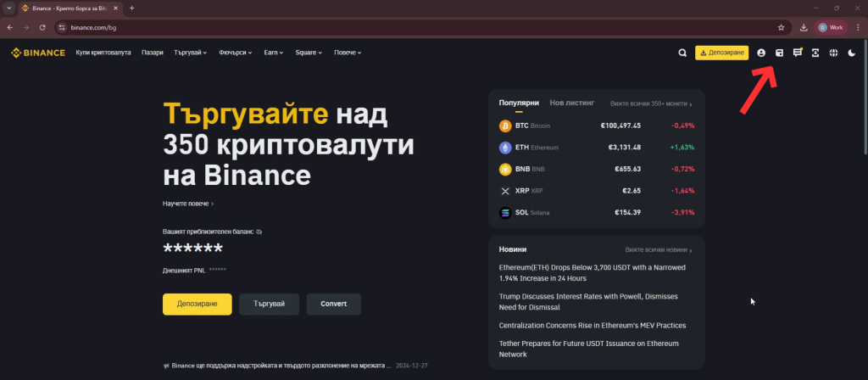Screen dimensions: 868x380
Task: Open Ethereum drops below 3,700 USDT news
Action: (592, 273)
